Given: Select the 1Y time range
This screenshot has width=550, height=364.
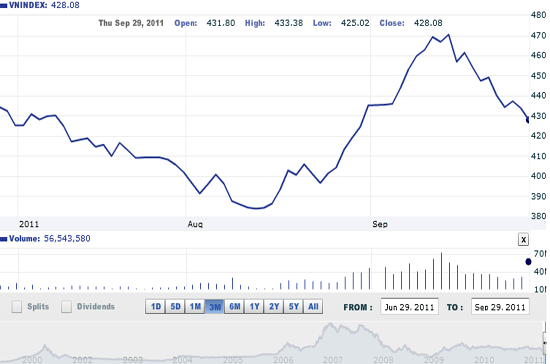Looking at the screenshot, I should pos(254,307).
